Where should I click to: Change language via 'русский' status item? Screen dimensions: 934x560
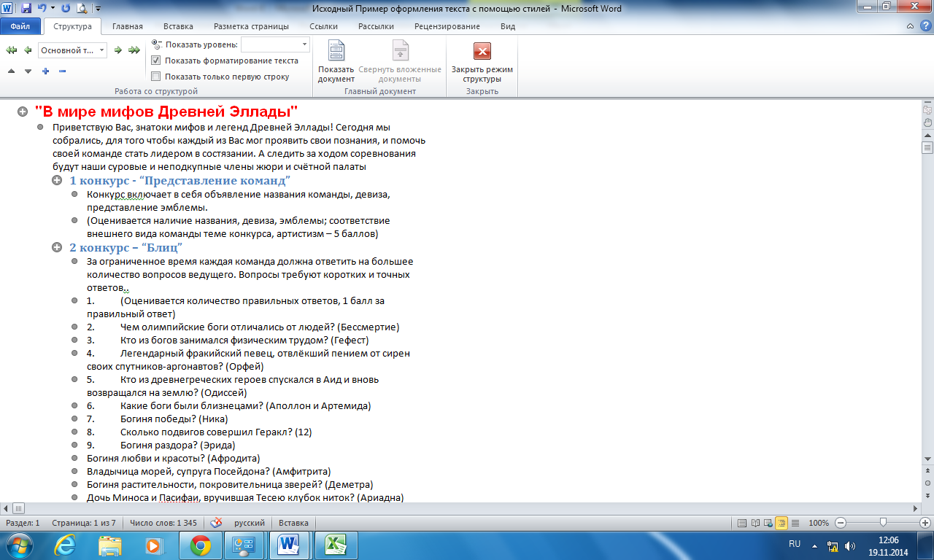point(250,523)
